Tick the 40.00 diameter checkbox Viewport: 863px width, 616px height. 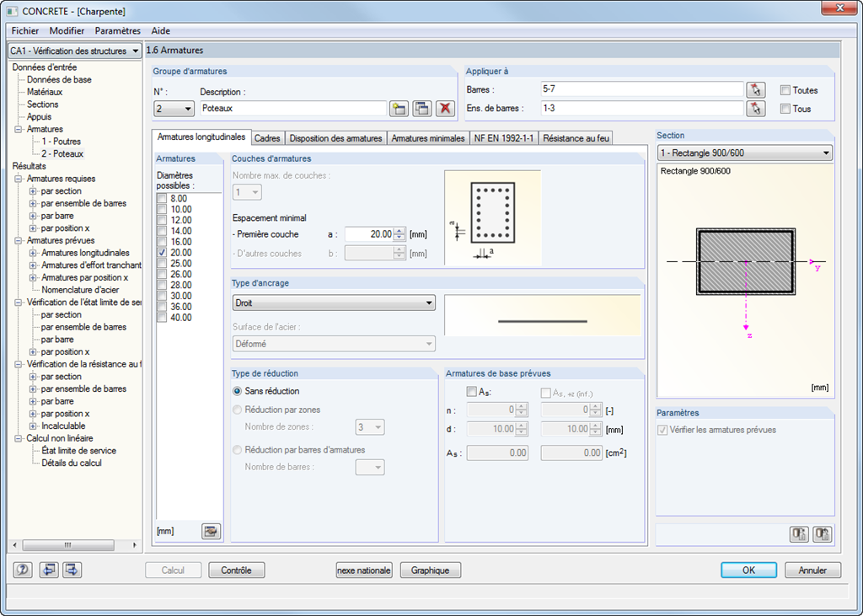point(162,318)
